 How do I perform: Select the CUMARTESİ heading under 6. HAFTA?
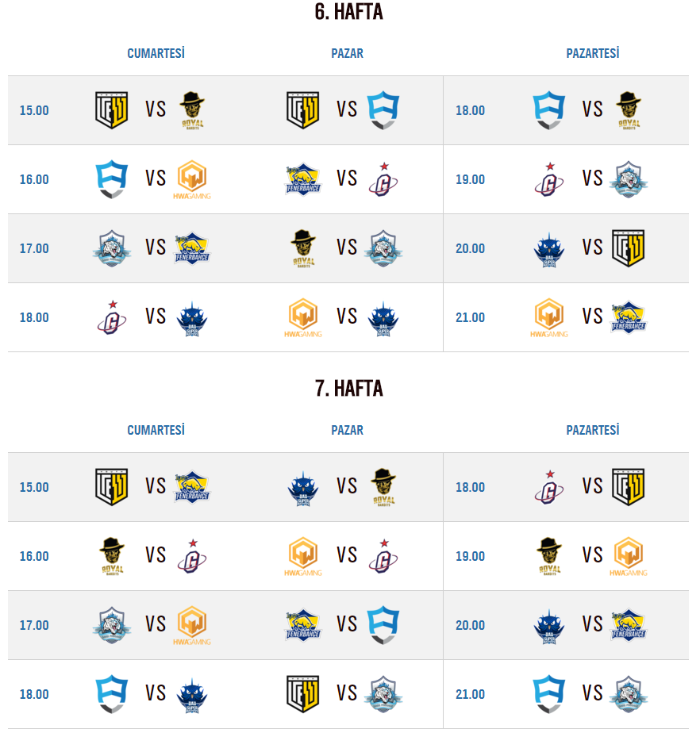(156, 53)
